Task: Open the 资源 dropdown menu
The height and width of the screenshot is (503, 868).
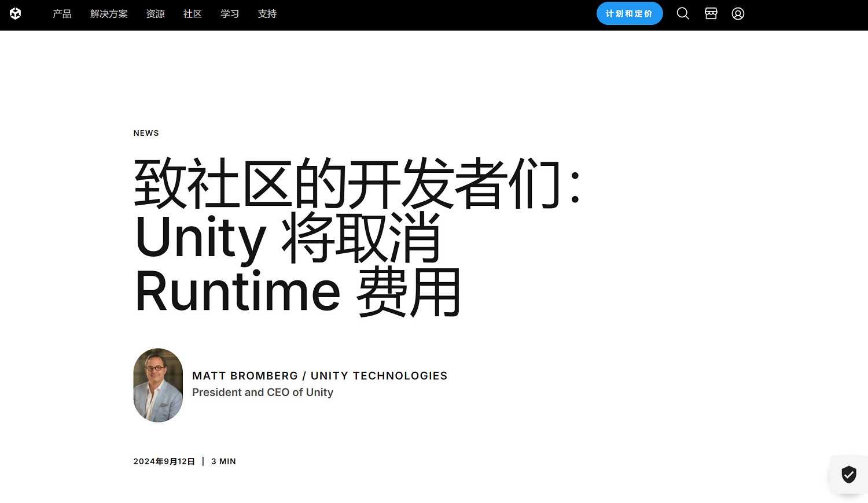Action: pos(155,14)
